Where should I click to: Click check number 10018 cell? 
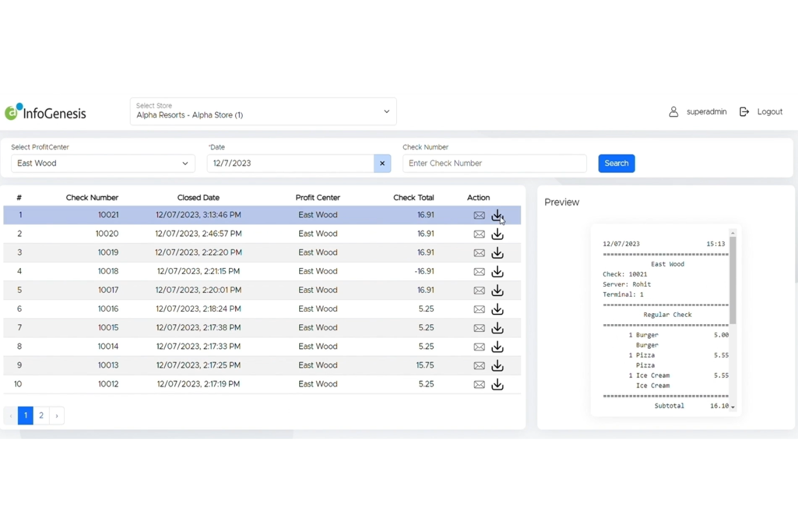click(x=108, y=271)
